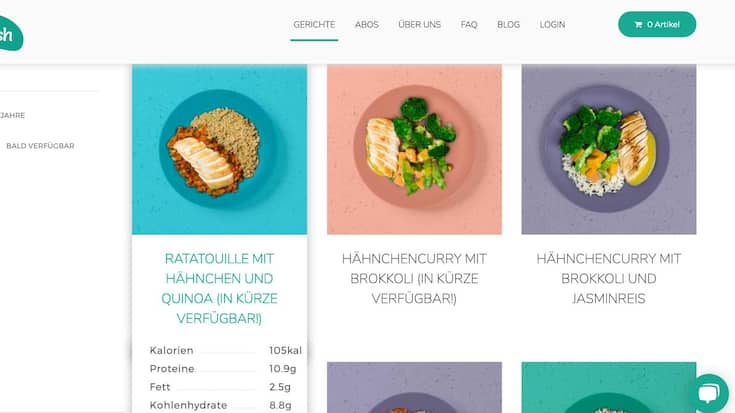The width and height of the screenshot is (735, 413).
Task: Click the green site logo
Action: click(x=10, y=33)
